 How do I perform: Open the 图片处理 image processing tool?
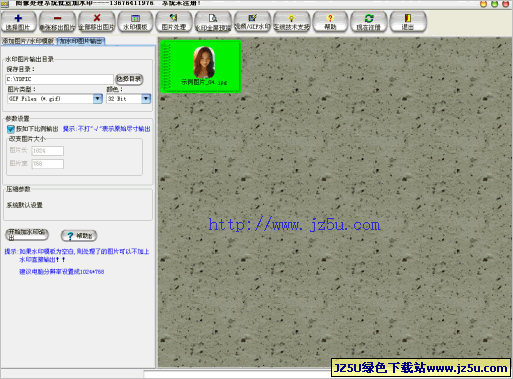(174, 22)
